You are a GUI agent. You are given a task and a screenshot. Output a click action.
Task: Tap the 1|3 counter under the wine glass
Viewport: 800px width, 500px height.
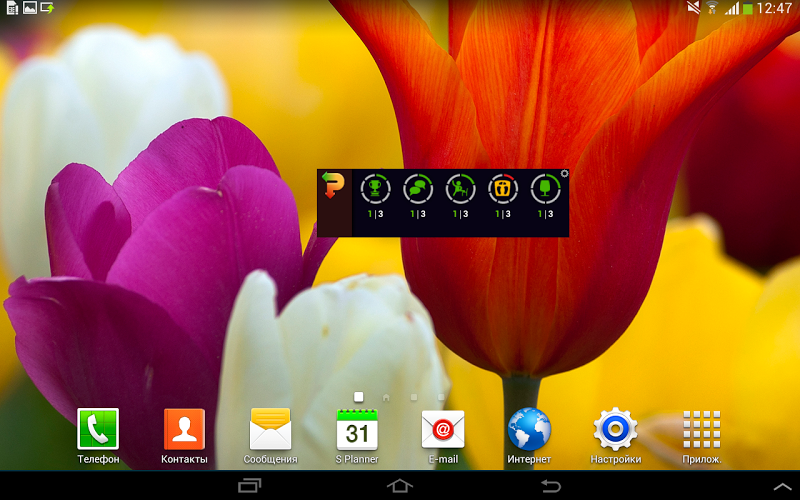point(545,214)
